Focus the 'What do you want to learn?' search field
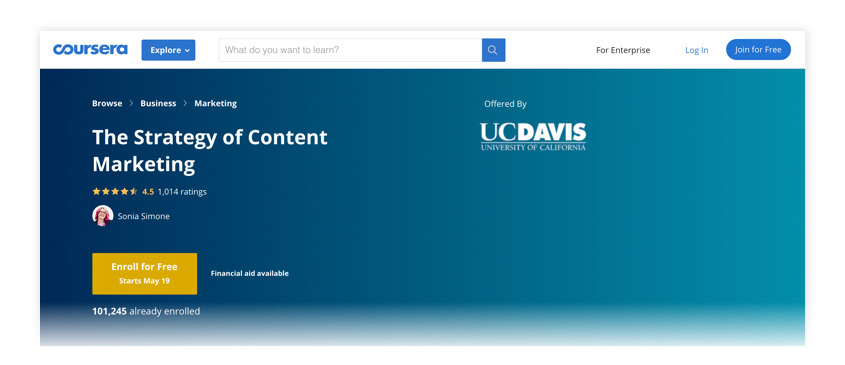Viewport: 845px width, 365px height. [x=350, y=50]
